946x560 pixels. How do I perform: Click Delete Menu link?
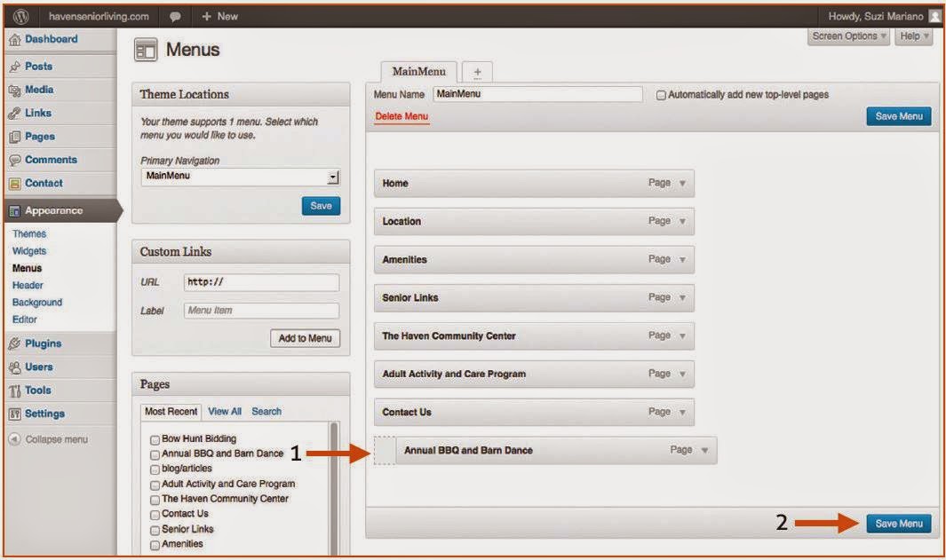pyautogui.click(x=401, y=116)
